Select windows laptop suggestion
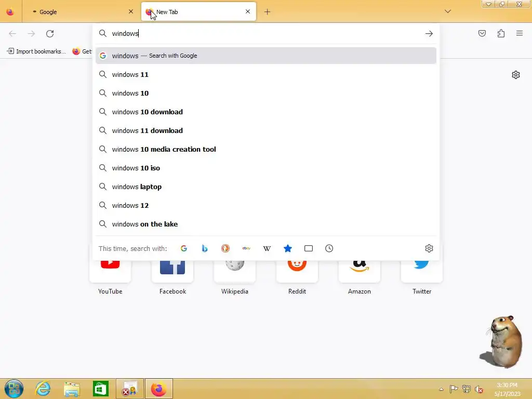The image size is (532, 399). [266, 187]
